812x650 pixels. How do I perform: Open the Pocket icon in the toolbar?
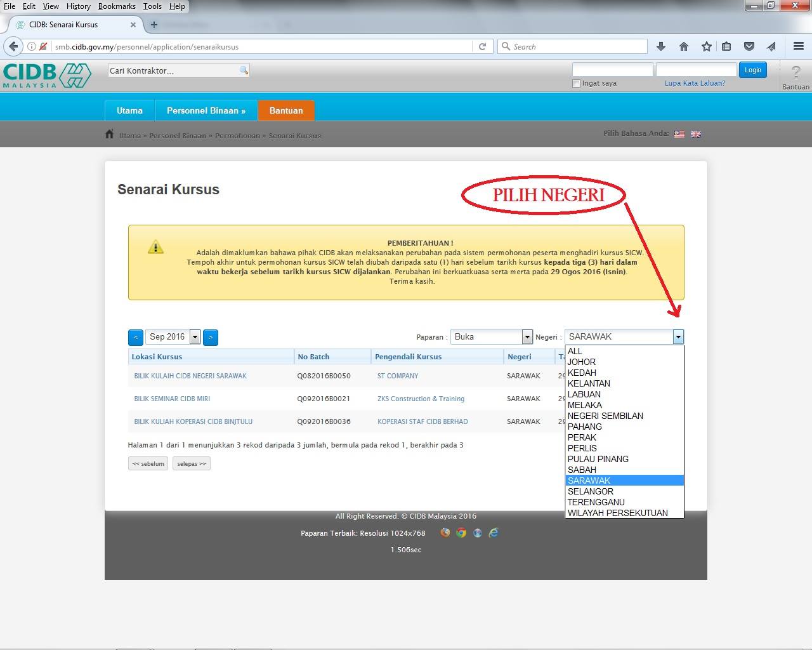(749, 46)
